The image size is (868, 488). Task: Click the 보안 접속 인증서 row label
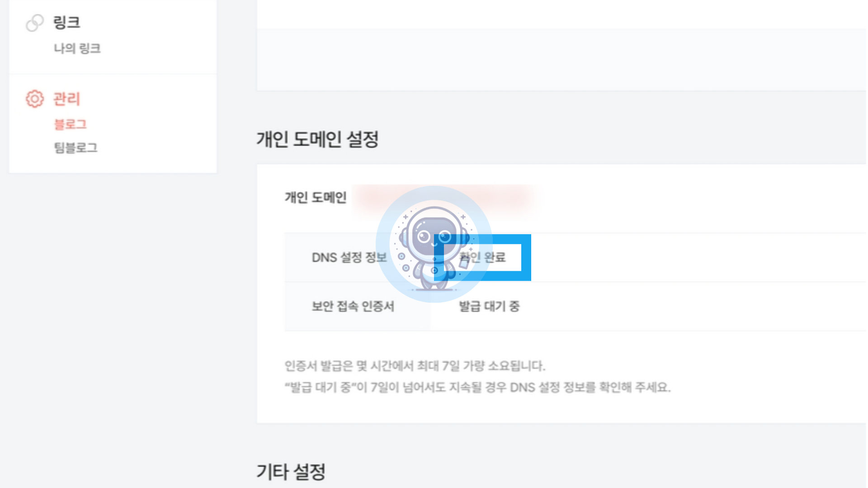(x=353, y=306)
